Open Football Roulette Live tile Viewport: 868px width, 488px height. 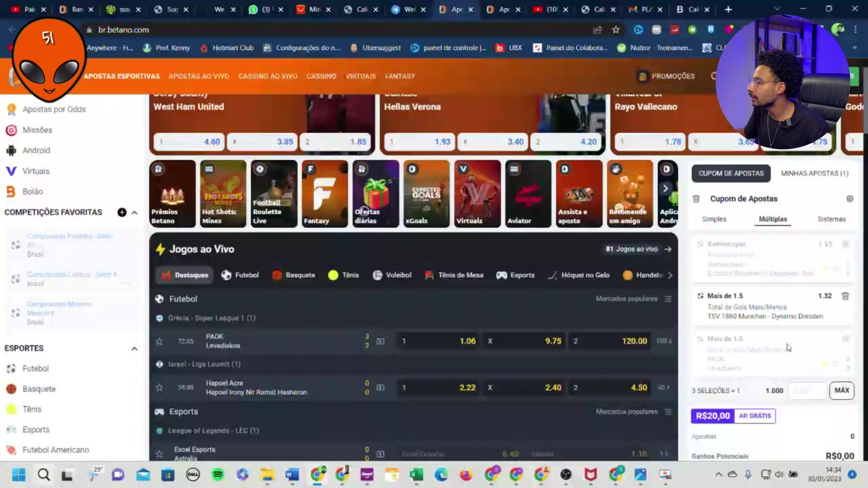pos(274,193)
